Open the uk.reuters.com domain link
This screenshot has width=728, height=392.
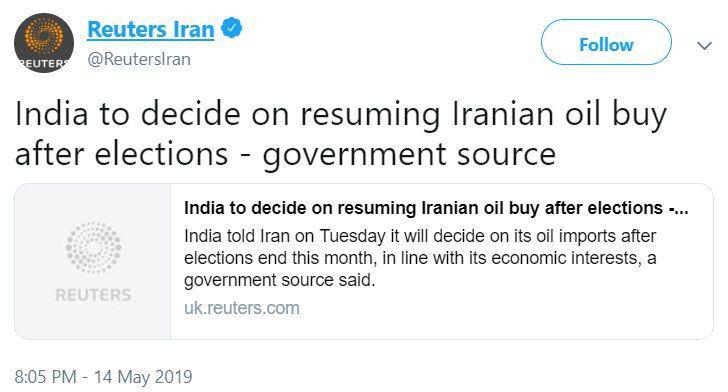(x=241, y=307)
